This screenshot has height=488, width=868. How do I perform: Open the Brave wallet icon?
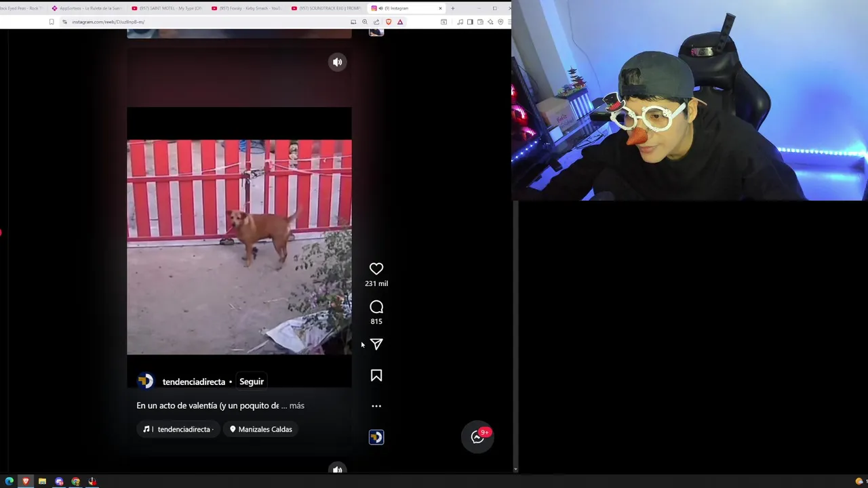480,22
